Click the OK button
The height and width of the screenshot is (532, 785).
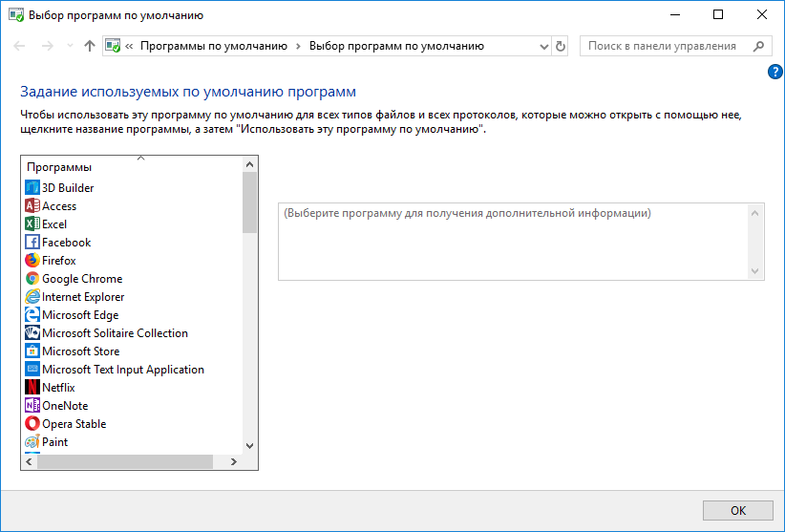738,510
